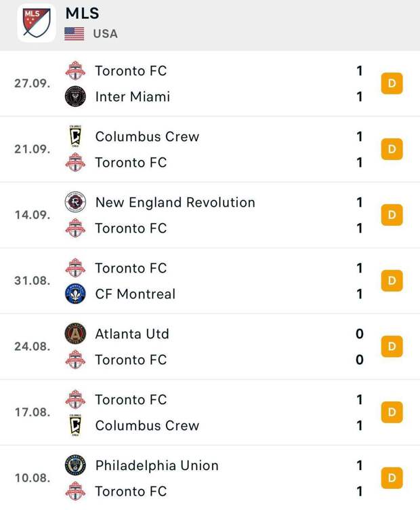Click the CF Montreal crest
Viewport: 420px width, 510px height.
pos(75,294)
